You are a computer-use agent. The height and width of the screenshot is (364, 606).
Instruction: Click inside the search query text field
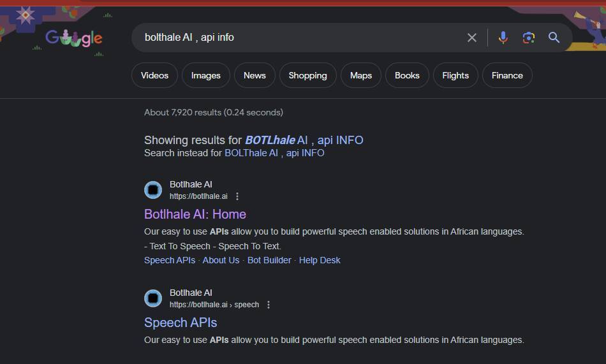[x=300, y=38]
